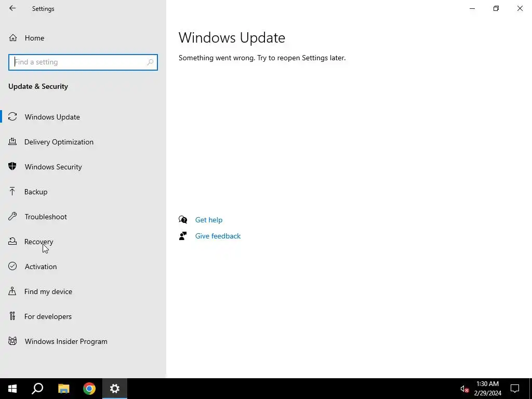Click the muted volume tray icon
This screenshot has height=399, width=532.
point(464,389)
